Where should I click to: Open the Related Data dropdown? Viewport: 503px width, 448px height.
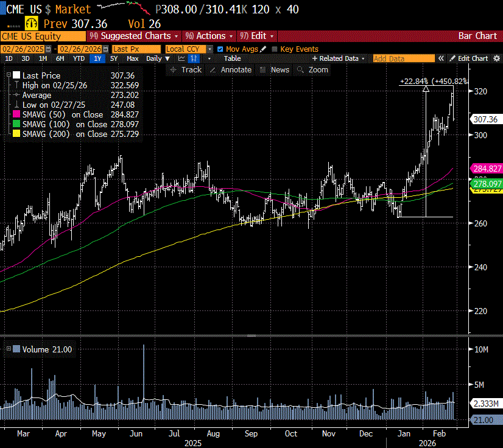[x=339, y=58]
